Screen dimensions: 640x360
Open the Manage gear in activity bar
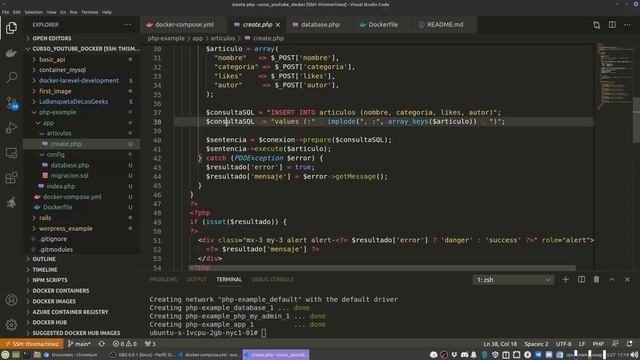click(x=11, y=325)
